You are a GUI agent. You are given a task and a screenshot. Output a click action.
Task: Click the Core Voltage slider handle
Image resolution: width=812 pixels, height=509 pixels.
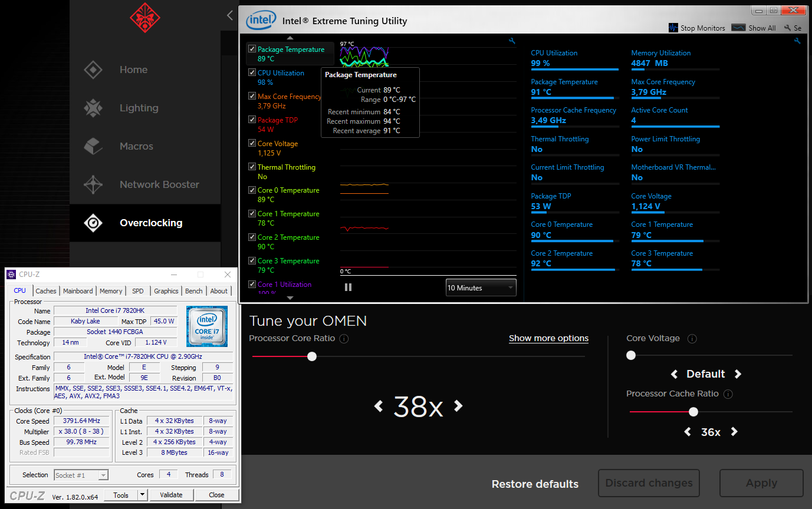coord(631,355)
